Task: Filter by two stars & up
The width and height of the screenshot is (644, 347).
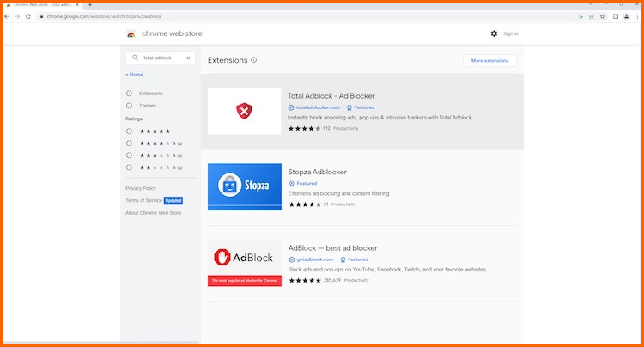Action: (129, 167)
